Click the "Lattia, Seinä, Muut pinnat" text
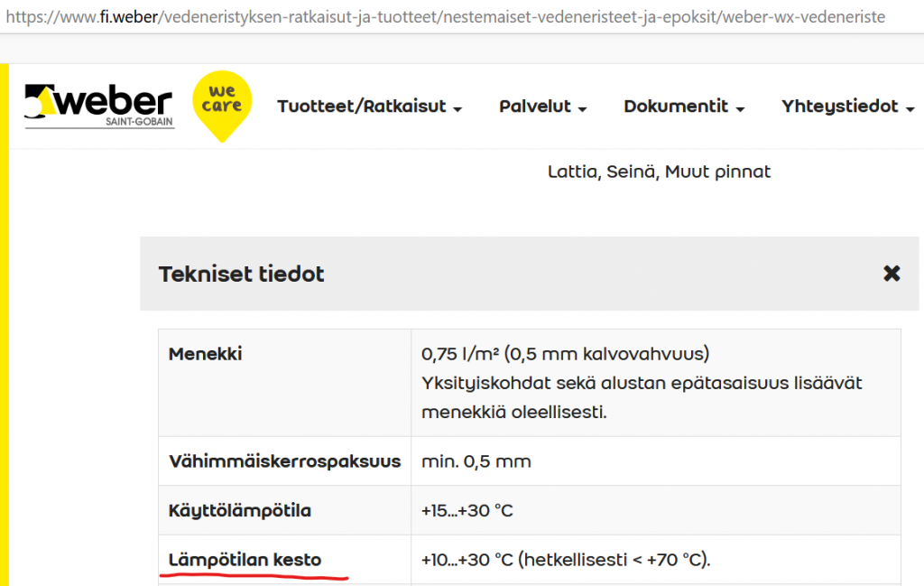 pyautogui.click(x=659, y=172)
